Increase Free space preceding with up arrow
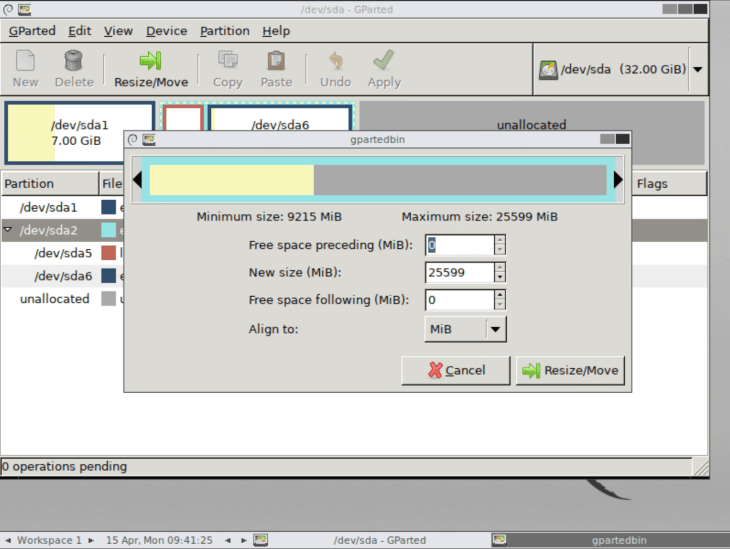The width and height of the screenshot is (730, 549). click(500, 240)
